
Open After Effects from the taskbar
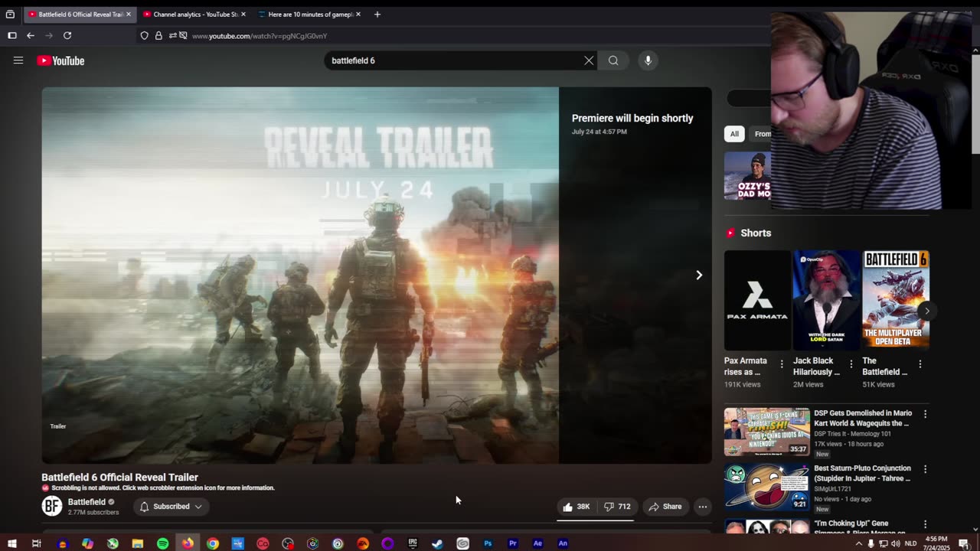pos(537,543)
